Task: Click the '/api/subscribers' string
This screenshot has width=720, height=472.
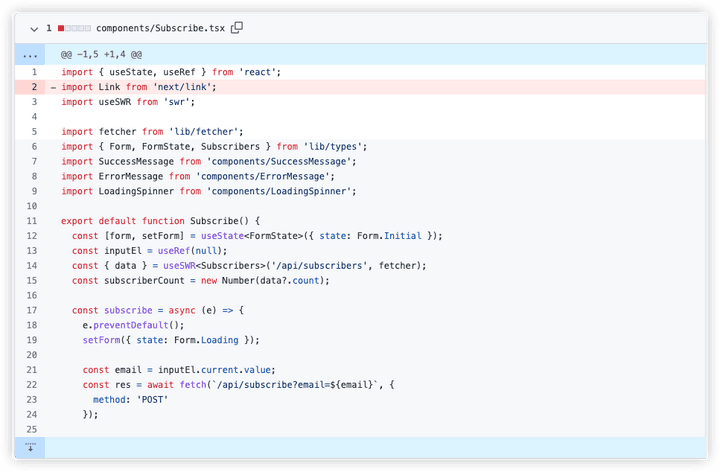Action: (316, 265)
